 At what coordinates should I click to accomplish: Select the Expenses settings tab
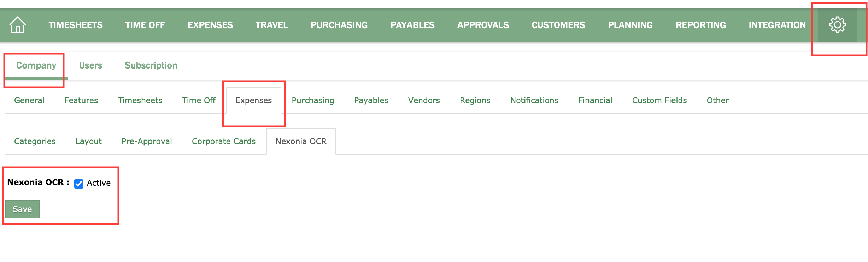[x=254, y=100]
